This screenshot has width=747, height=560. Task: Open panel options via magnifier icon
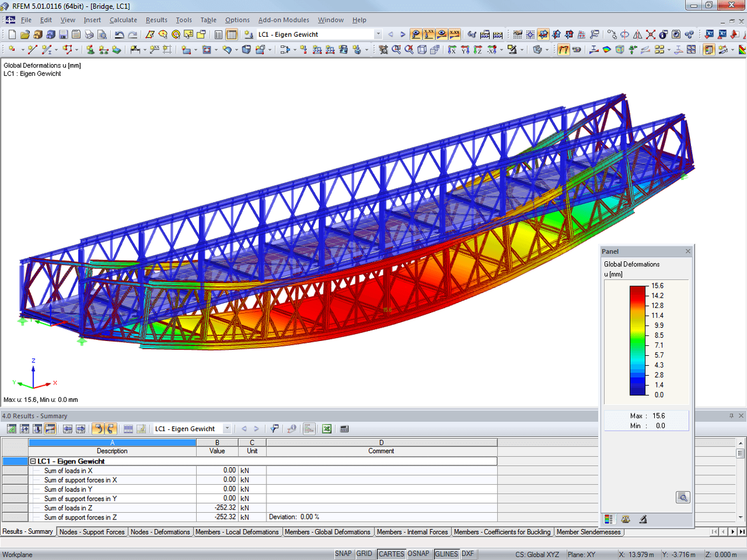(x=683, y=497)
